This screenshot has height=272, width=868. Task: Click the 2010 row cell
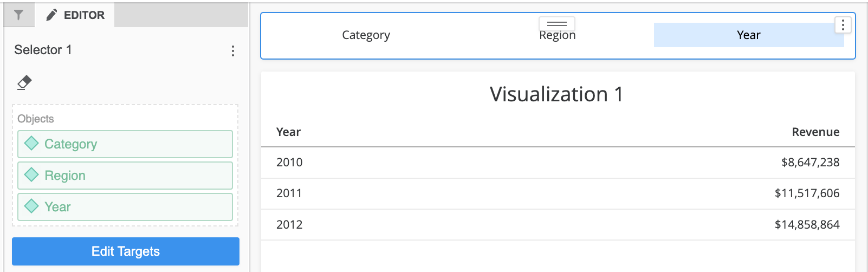(289, 163)
